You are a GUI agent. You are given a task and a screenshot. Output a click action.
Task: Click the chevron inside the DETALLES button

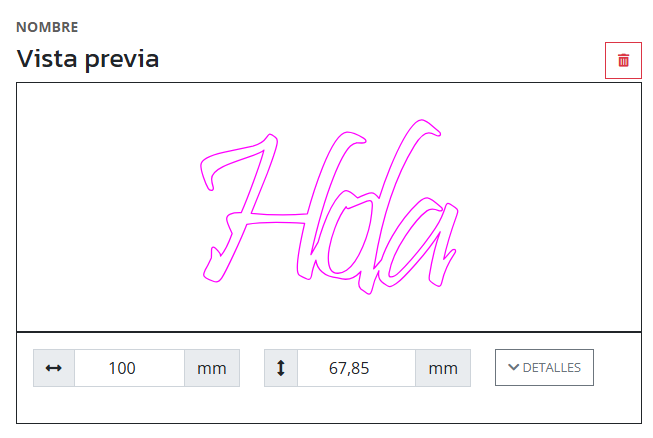tap(513, 367)
